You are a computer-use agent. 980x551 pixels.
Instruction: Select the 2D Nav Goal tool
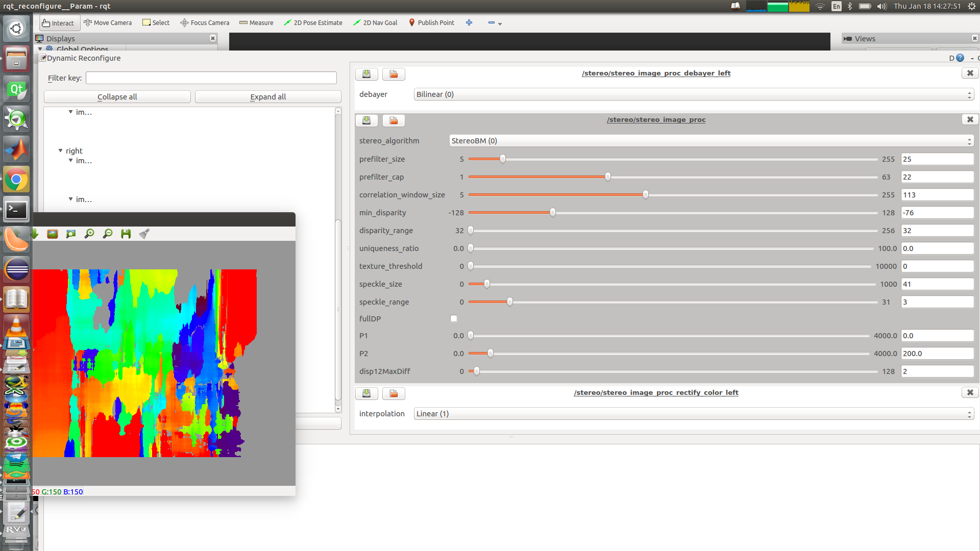tap(375, 23)
